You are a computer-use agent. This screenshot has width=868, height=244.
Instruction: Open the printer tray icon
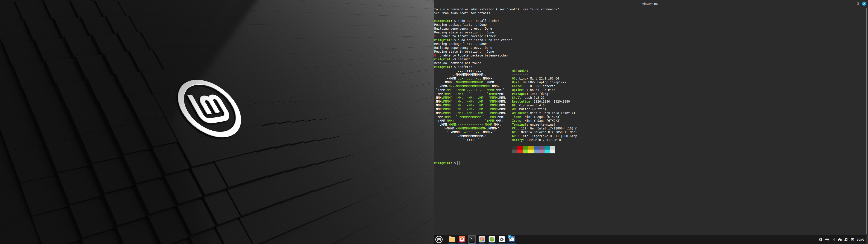(x=827, y=240)
